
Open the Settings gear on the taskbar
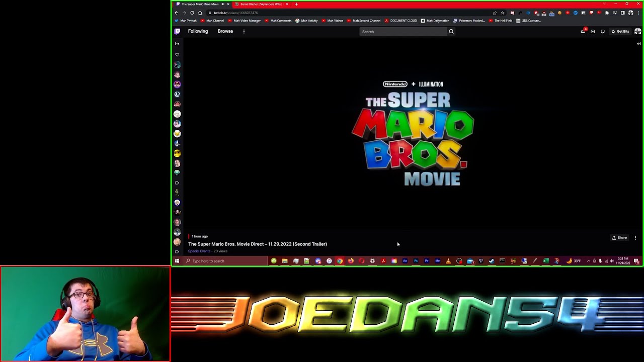click(x=372, y=261)
